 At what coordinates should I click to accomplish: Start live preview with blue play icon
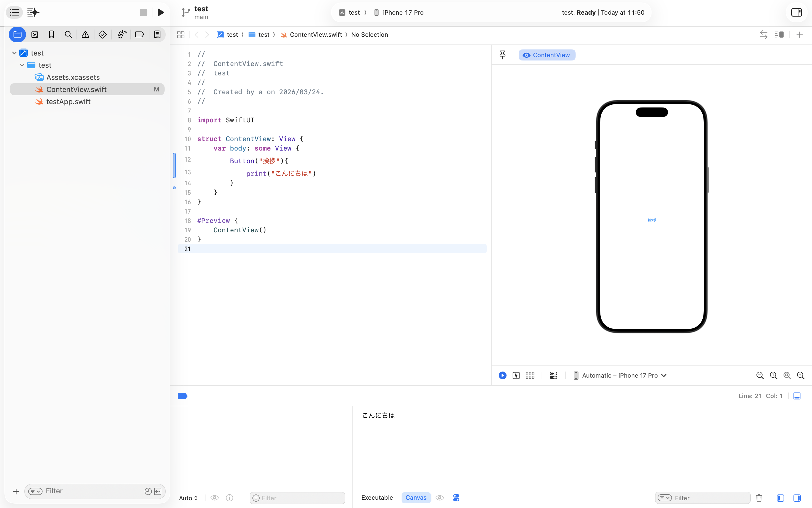click(502, 375)
